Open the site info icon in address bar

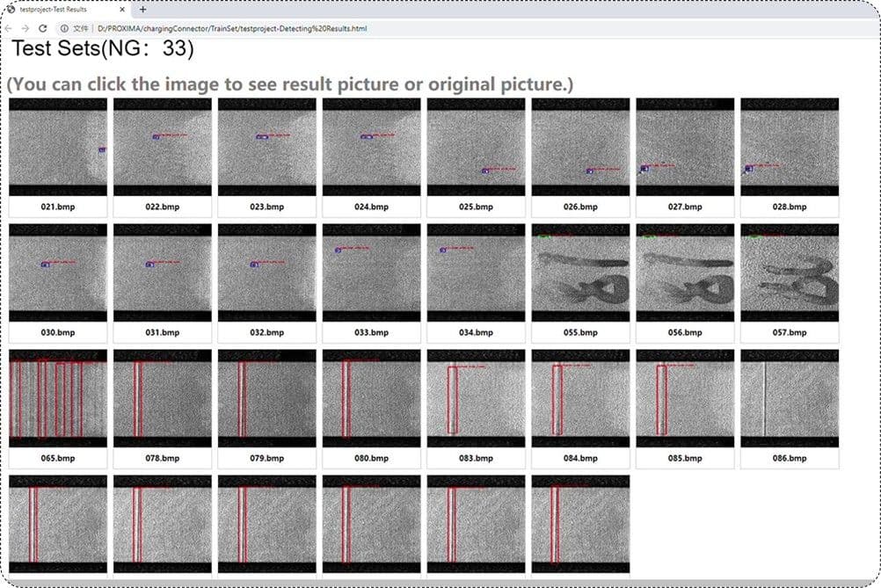64,28
